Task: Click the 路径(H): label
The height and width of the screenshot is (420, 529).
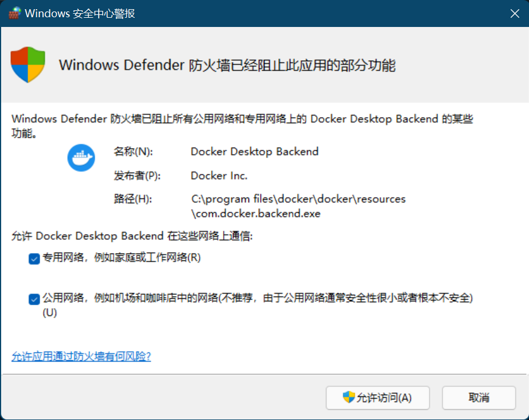Action: (133, 199)
